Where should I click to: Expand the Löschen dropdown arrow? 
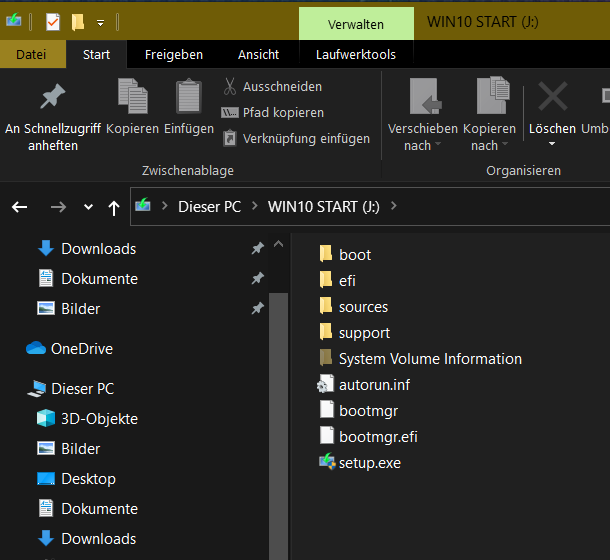coord(552,144)
